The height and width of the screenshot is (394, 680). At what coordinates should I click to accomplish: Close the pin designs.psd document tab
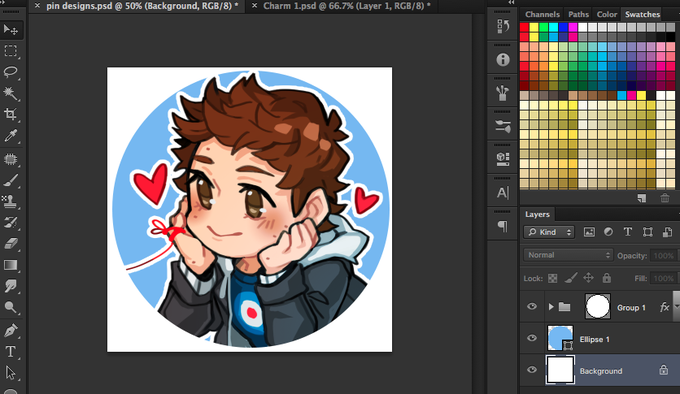tap(37, 6)
